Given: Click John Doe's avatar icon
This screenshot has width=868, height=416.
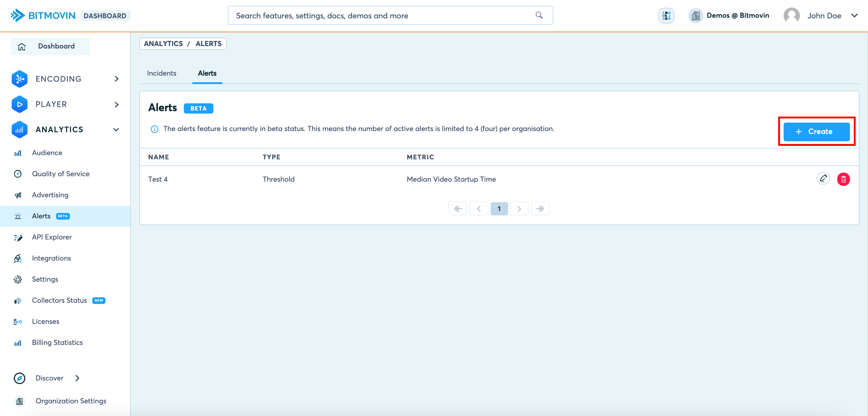Looking at the screenshot, I should coord(791,15).
